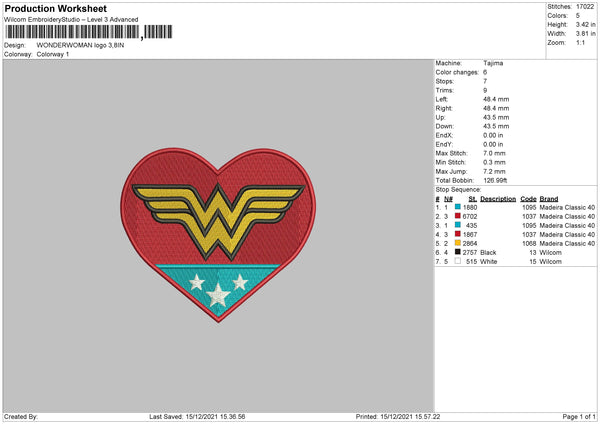Click the teal swatch beside 1880 stitches

pyautogui.click(x=457, y=207)
